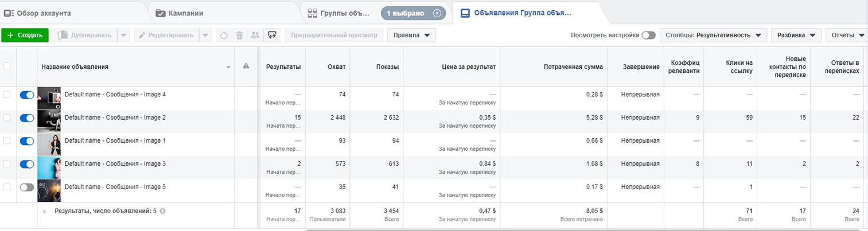Click the green 'Создать' button
The image size is (868, 231).
click(25, 36)
